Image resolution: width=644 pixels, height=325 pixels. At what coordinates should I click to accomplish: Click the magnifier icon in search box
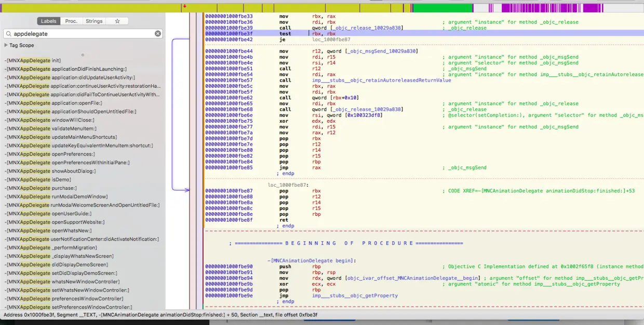9,33
